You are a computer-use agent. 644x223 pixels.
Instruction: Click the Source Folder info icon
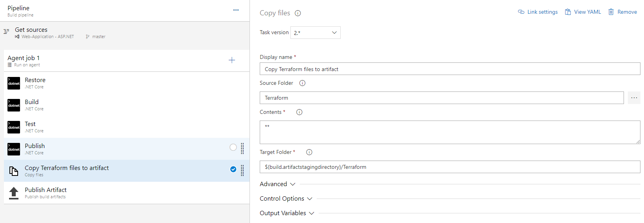[x=302, y=83]
